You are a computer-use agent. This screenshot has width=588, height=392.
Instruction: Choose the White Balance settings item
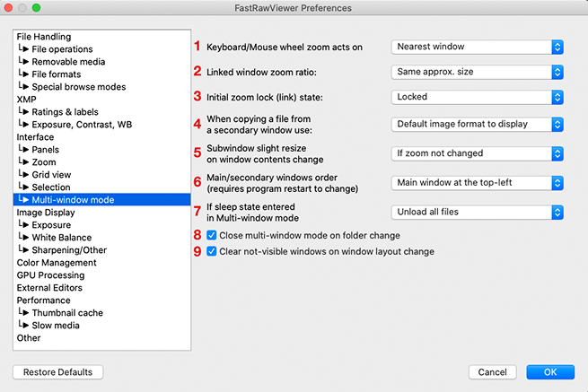tap(63, 238)
